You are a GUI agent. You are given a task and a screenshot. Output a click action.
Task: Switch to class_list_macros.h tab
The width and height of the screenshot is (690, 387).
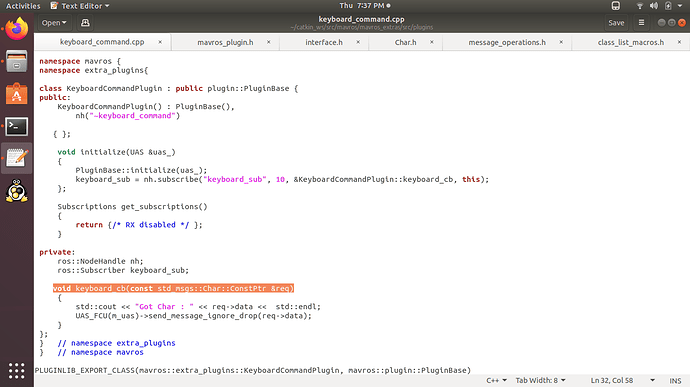(x=631, y=42)
